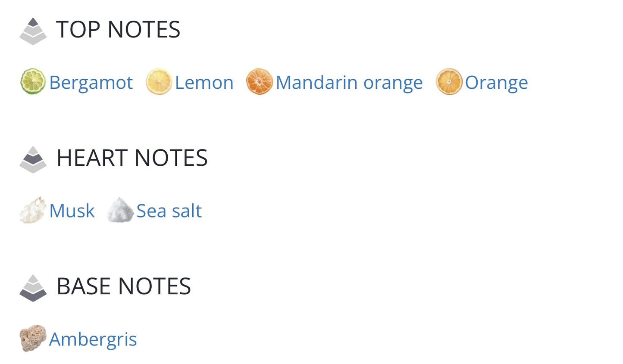Click the top notes pyramid icon
Screen dimensions: 623x364
[x=33, y=31]
